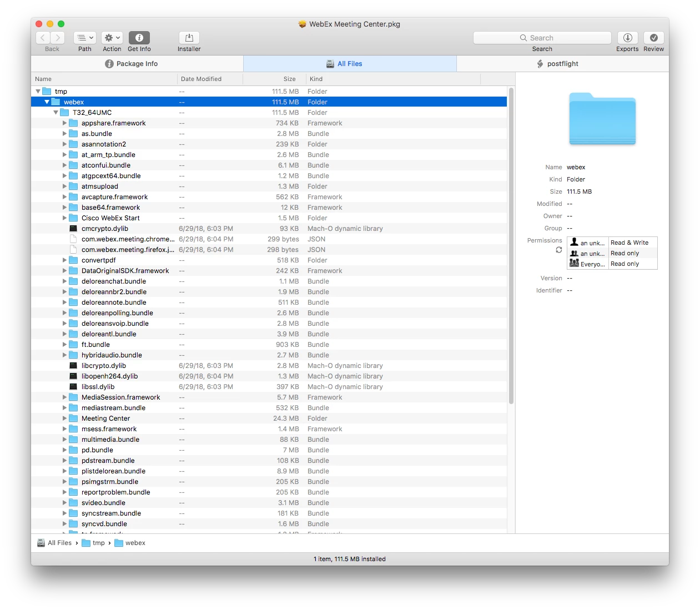Select the syncstream.bundle row

tap(269, 513)
